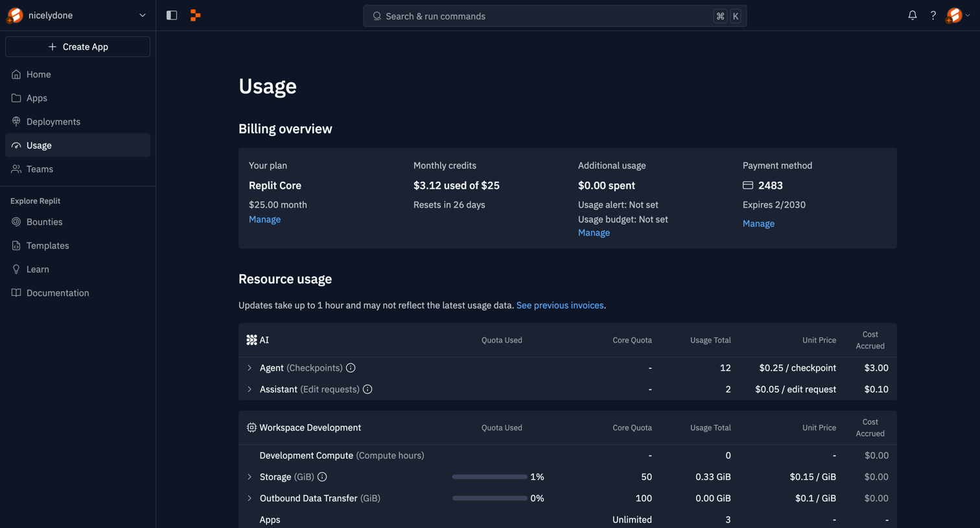980x528 pixels.
Task: Expand the Assistant (Edit requests) row
Action: tap(250, 389)
